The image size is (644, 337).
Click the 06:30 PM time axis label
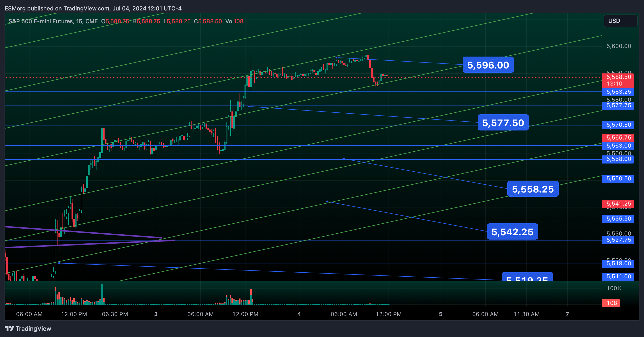point(115,314)
